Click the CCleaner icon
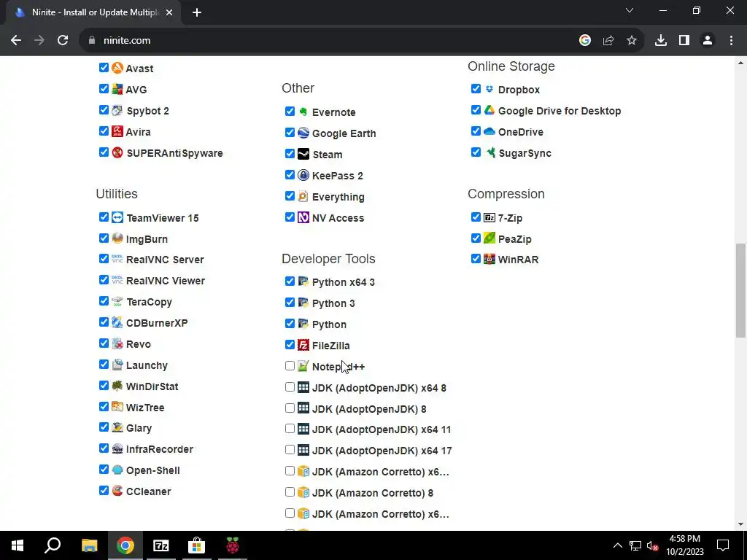747x560 pixels. tap(117, 491)
